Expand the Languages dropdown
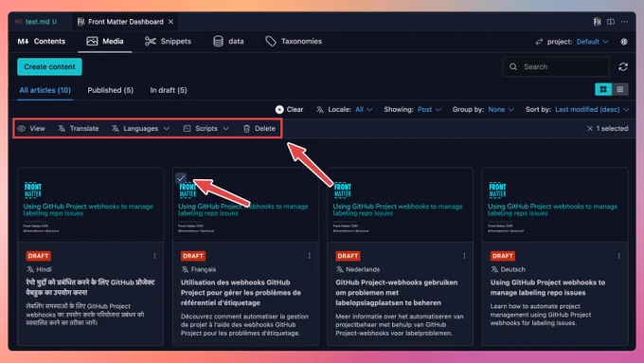 (x=140, y=129)
